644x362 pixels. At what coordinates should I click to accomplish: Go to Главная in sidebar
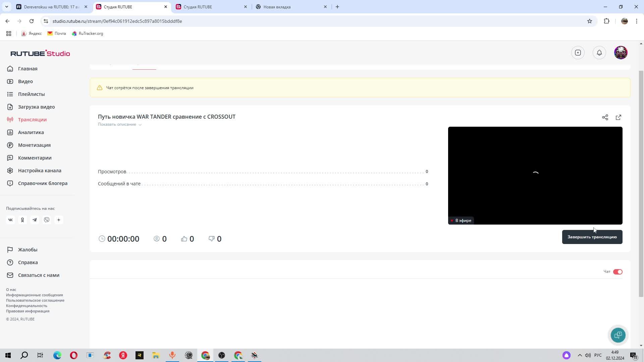(x=28, y=69)
